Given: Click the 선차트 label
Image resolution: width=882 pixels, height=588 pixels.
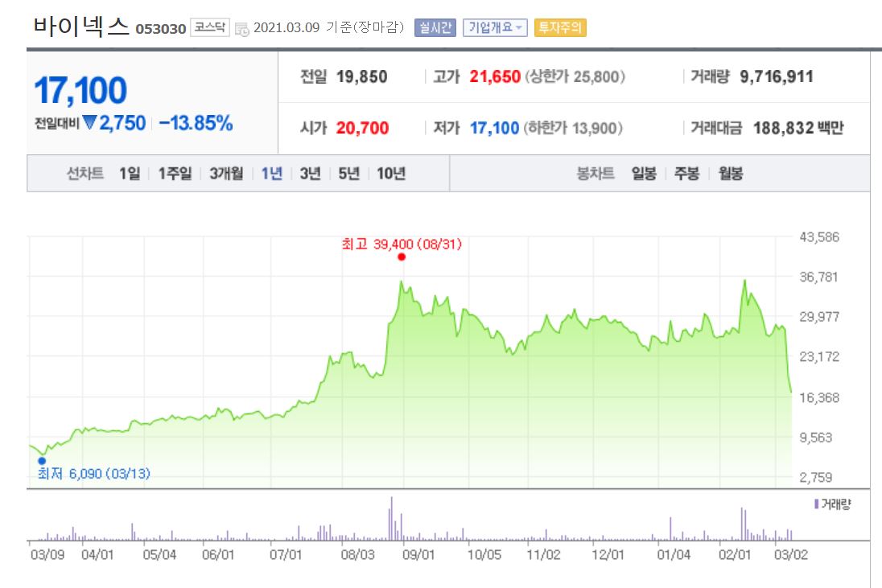Looking at the screenshot, I should [85, 174].
